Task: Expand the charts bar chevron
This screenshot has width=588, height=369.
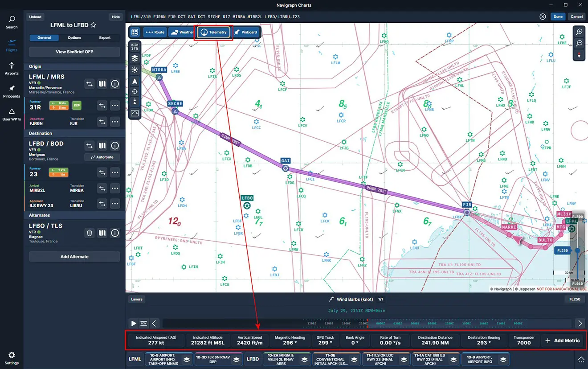Action: pyautogui.click(x=581, y=359)
